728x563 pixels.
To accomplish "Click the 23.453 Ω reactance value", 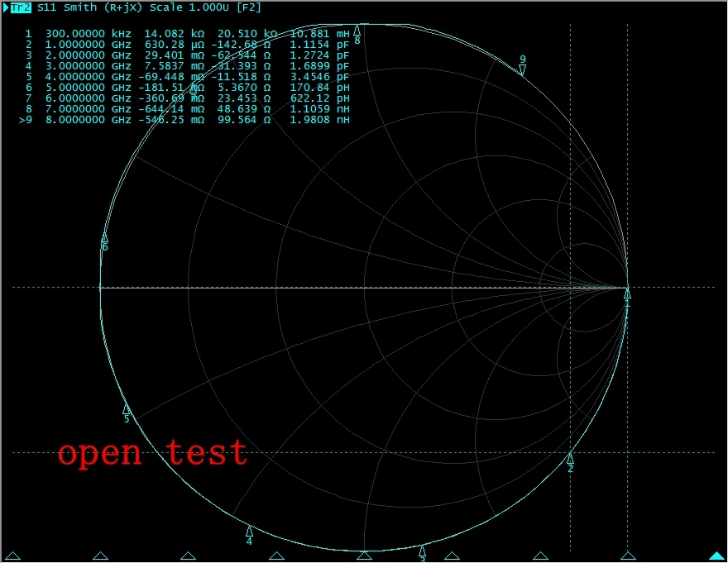I will [x=244, y=98].
